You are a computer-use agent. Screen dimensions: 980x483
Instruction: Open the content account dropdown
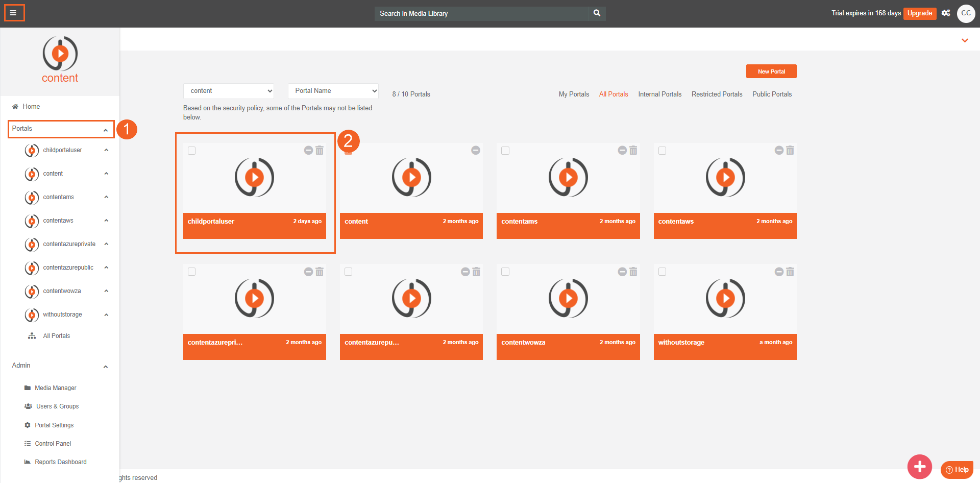228,91
